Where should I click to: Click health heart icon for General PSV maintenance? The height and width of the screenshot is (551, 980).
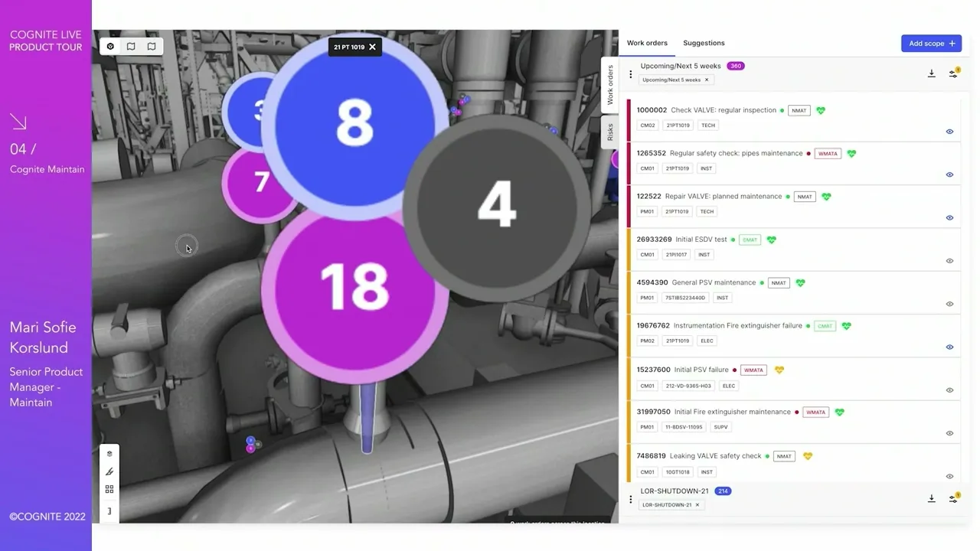click(800, 282)
